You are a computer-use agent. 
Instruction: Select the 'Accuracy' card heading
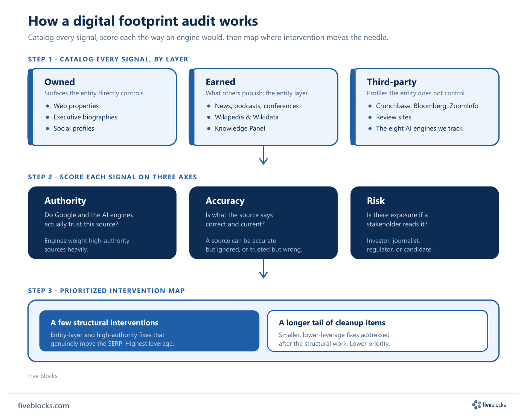pos(225,201)
